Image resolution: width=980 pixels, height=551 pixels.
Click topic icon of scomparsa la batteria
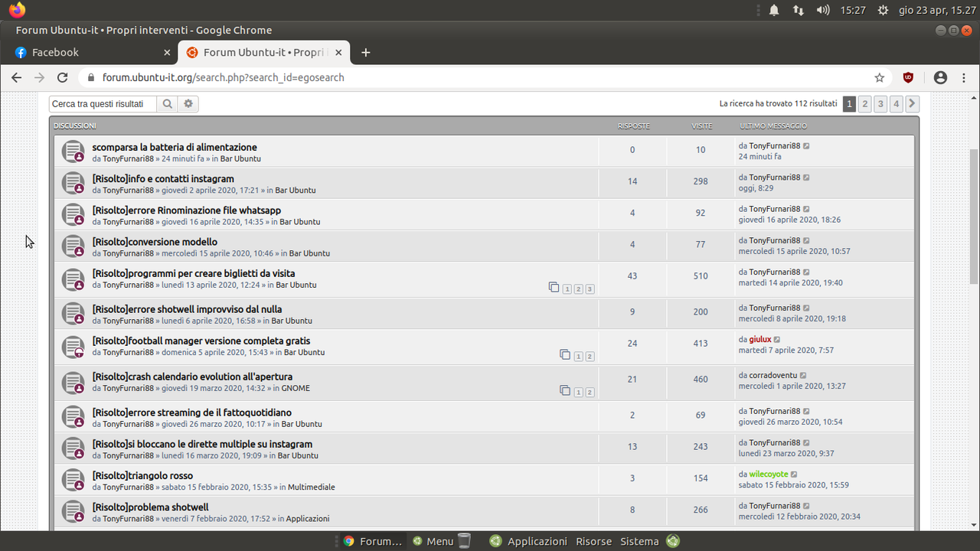coord(73,152)
